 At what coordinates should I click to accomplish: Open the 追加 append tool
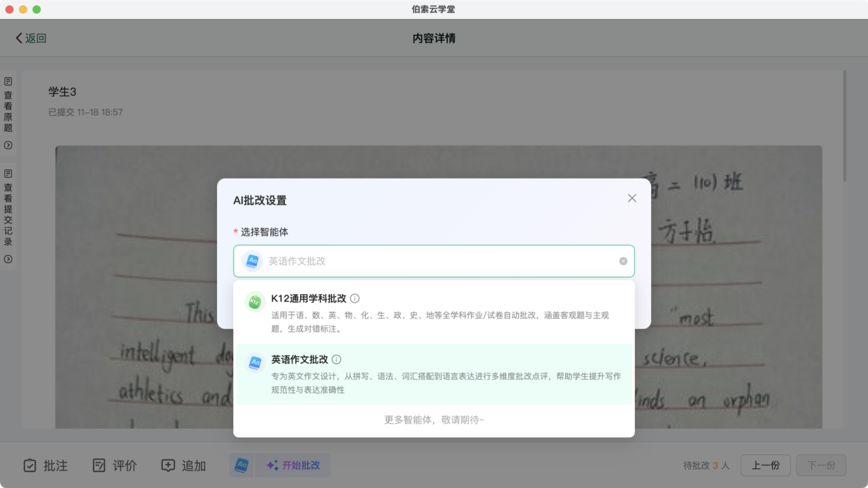[x=184, y=466]
